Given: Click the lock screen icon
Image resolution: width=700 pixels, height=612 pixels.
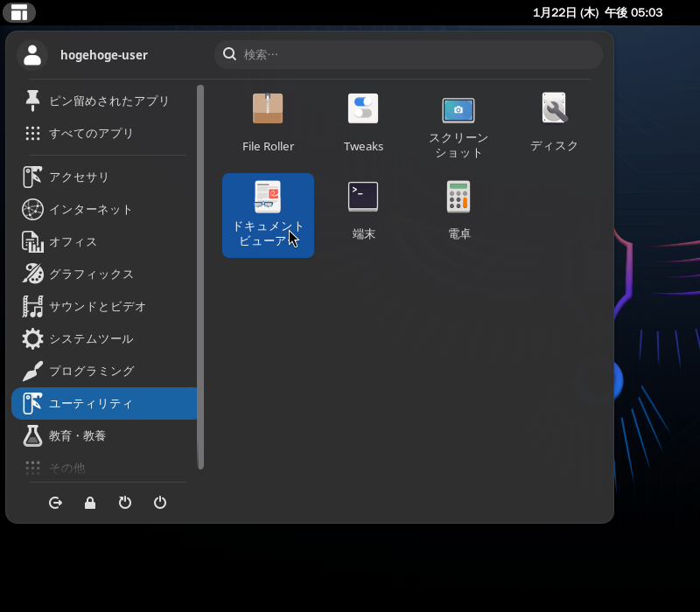Looking at the screenshot, I should tap(90, 503).
